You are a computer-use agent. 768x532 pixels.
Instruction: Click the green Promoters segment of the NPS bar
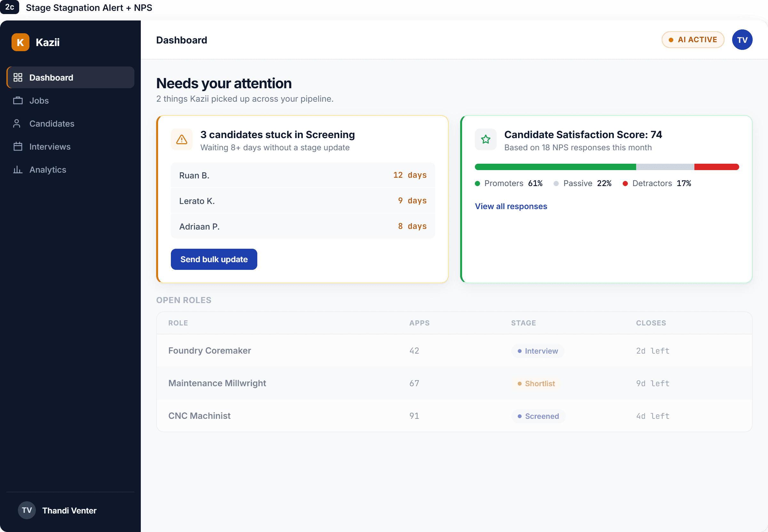[x=555, y=167]
